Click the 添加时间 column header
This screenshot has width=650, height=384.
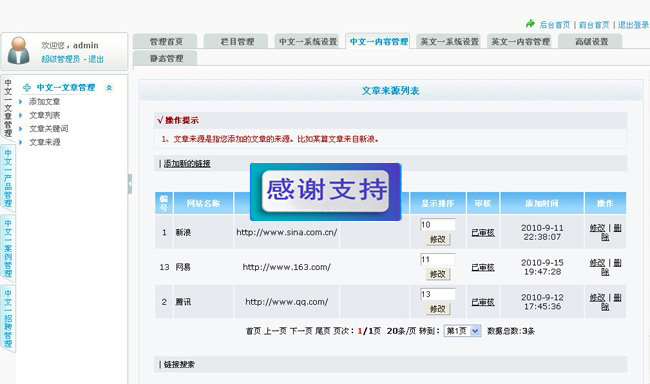coord(542,203)
